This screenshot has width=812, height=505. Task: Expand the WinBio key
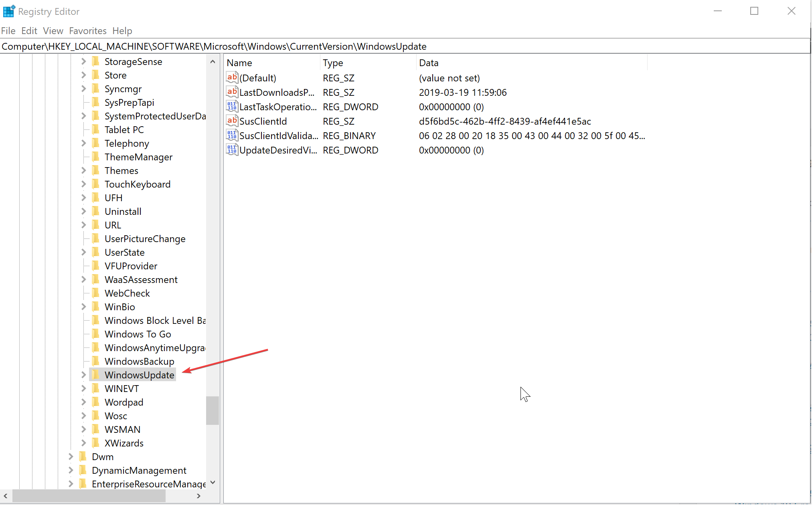83,307
